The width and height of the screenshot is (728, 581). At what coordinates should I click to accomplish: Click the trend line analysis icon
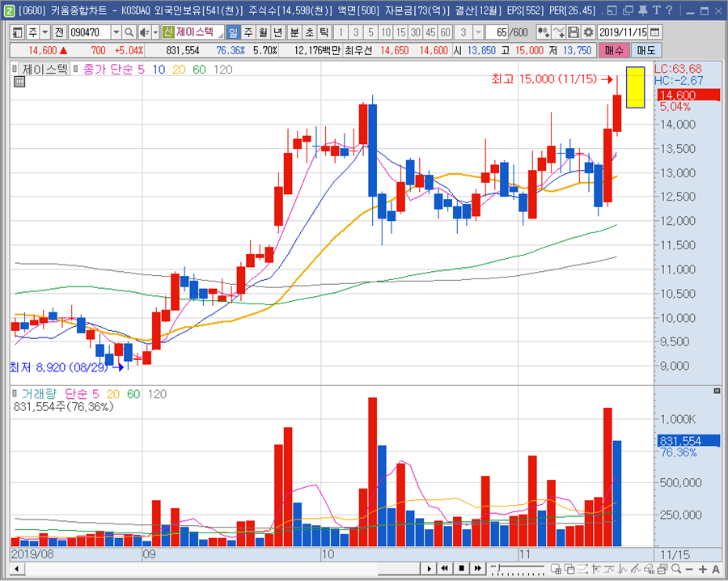[636, 569]
